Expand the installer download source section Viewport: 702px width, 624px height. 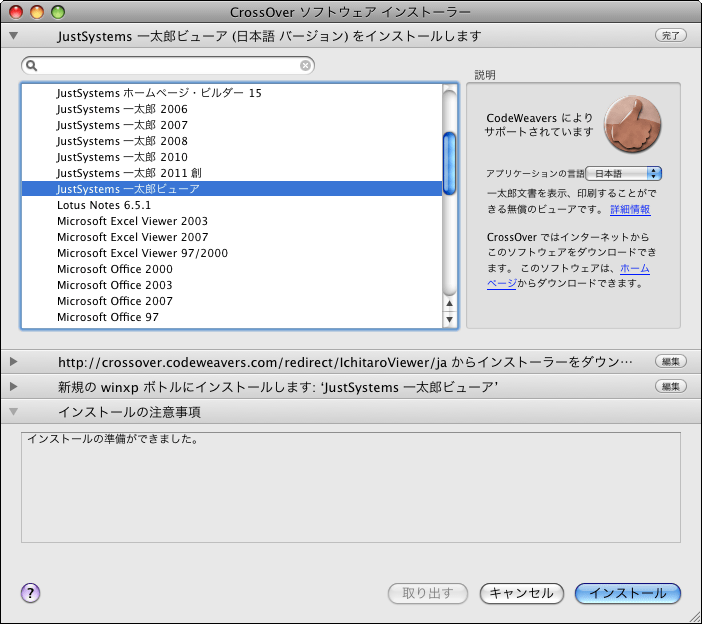tap(13, 361)
